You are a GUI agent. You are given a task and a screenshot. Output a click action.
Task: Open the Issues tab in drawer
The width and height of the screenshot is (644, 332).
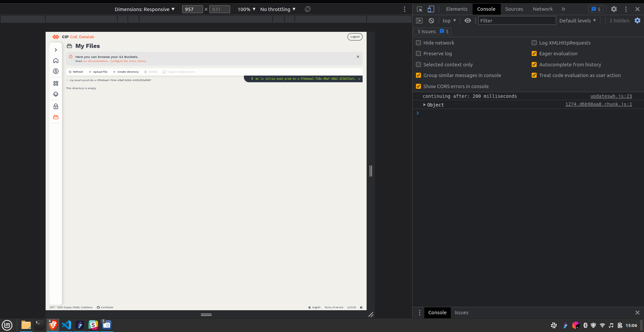pyautogui.click(x=462, y=313)
